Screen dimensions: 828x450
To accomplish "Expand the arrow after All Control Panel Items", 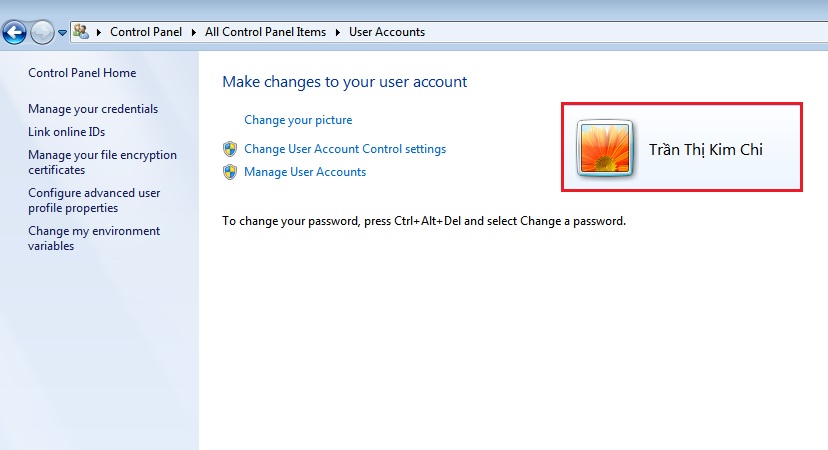I will coord(337,32).
